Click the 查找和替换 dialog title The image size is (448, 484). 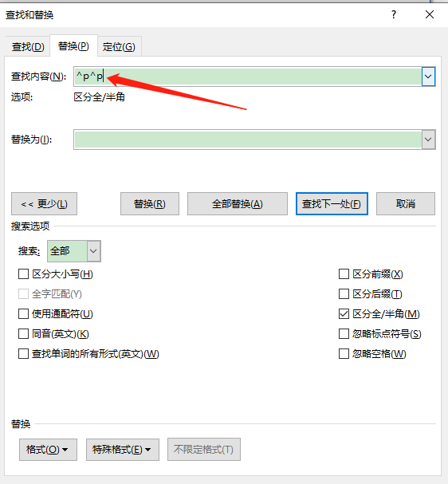tap(29, 15)
